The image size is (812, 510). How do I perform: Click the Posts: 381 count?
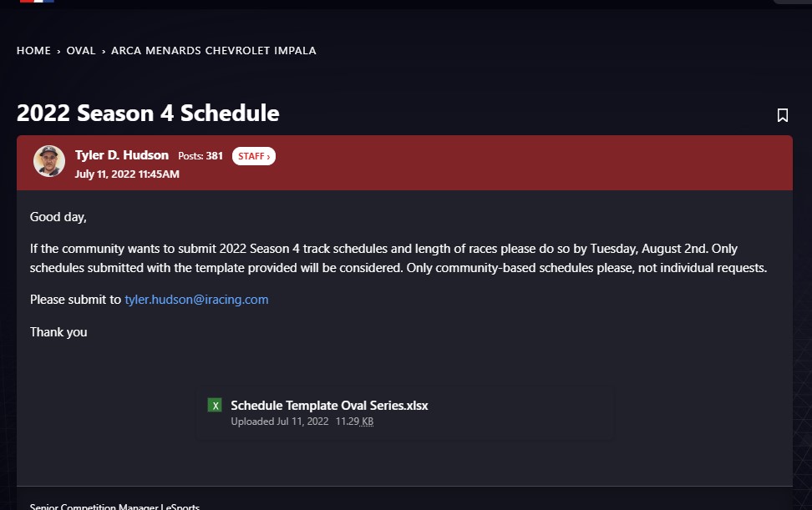tap(200, 156)
